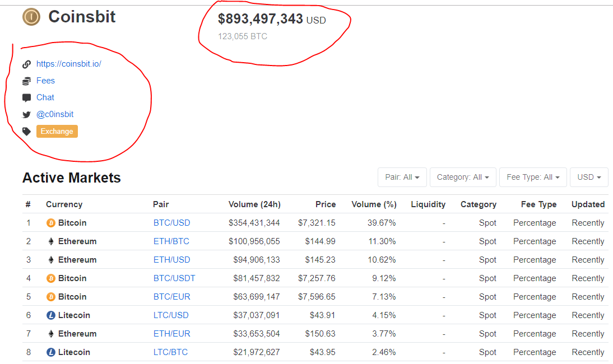
Task: Click the Ethereum name in row 2
Action: tap(77, 241)
